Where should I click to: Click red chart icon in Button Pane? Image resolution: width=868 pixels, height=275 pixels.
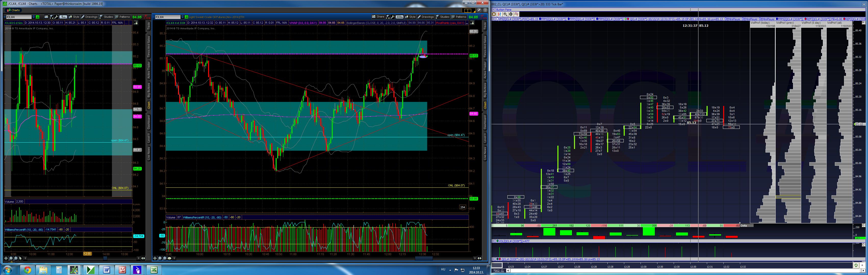pos(517,14)
